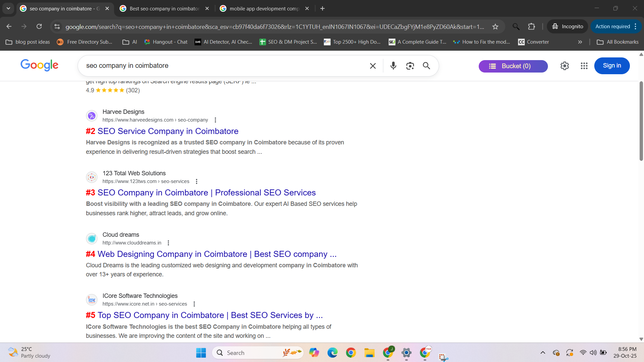Switch to Best seo company in coimbatore tab

(x=164, y=8)
